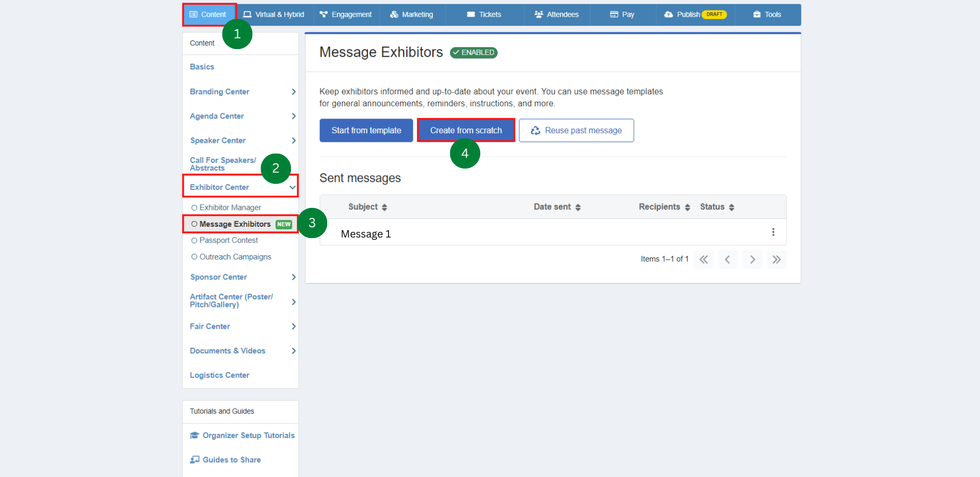Open the Message 1 row
Screen dimensions: 980x477
coord(553,233)
